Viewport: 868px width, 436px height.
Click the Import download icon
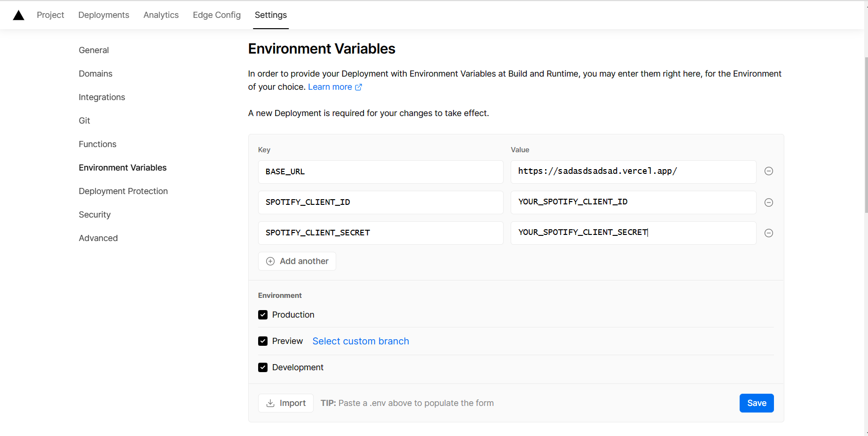click(x=270, y=403)
